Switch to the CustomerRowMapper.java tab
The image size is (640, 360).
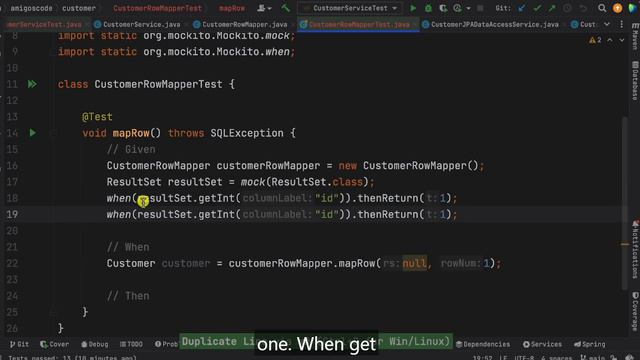(x=240, y=24)
